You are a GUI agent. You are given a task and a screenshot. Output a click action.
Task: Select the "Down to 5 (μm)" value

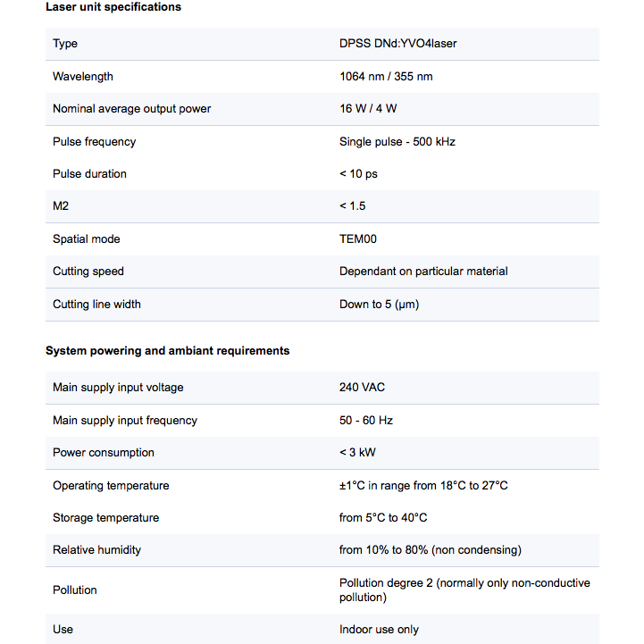click(379, 305)
